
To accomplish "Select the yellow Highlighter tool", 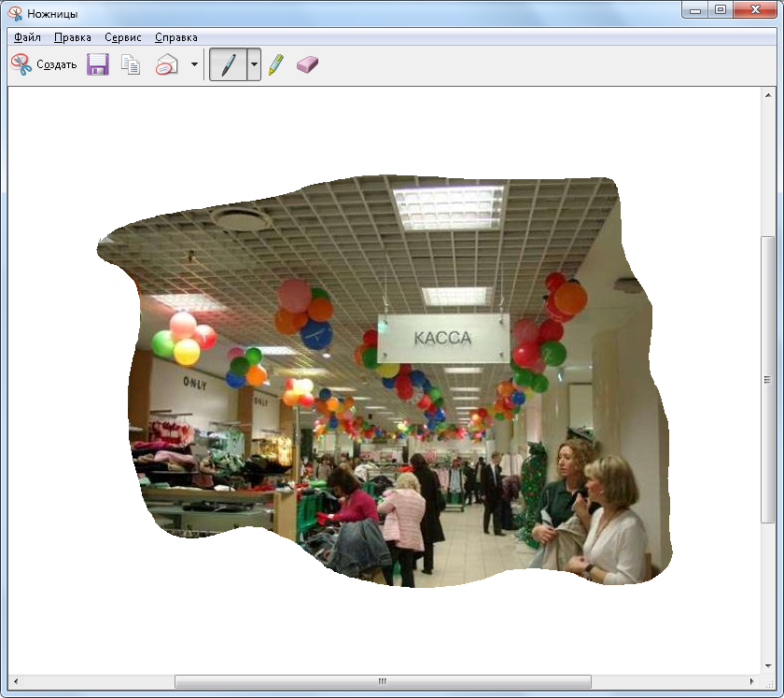I will point(276,64).
